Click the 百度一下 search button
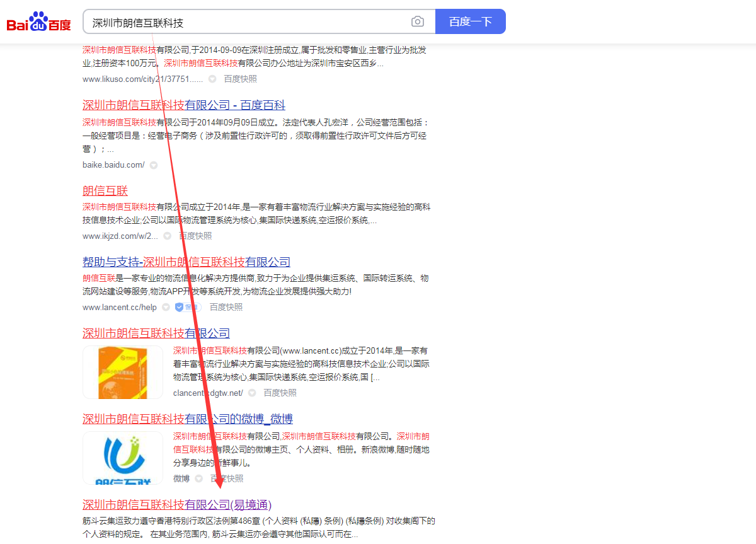 pyautogui.click(x=471, y=21)
